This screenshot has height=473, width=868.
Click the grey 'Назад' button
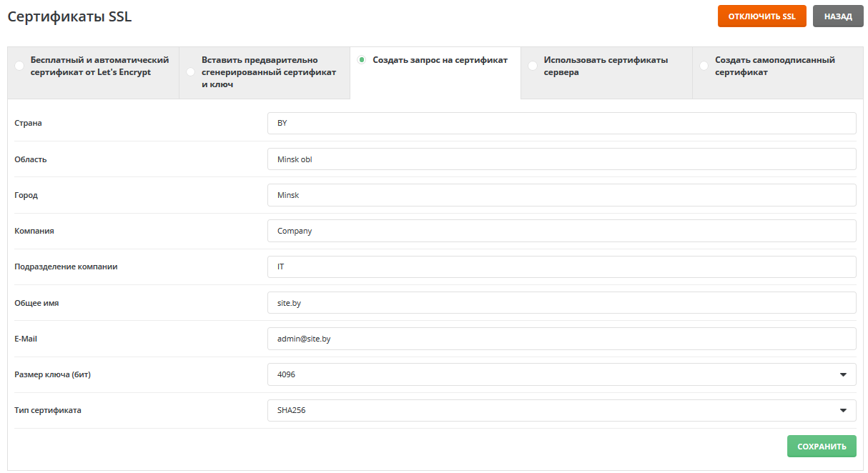(838, 16)
